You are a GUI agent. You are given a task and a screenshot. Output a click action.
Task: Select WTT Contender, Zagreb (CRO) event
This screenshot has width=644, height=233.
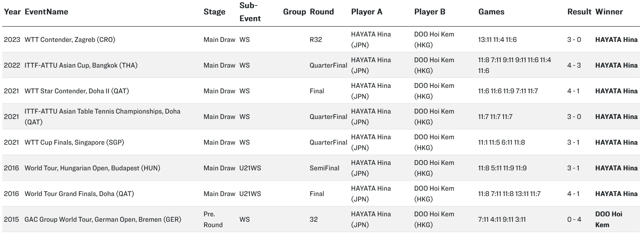[70, 40]
